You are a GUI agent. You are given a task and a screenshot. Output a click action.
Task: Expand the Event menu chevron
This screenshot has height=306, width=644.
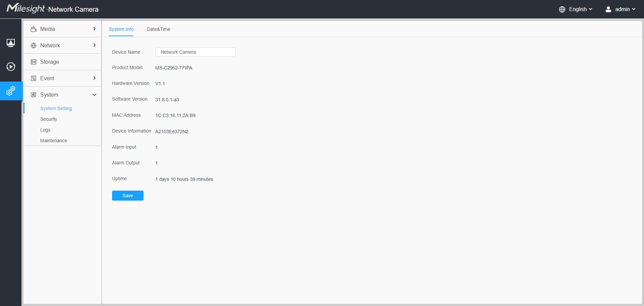(95, 78)
